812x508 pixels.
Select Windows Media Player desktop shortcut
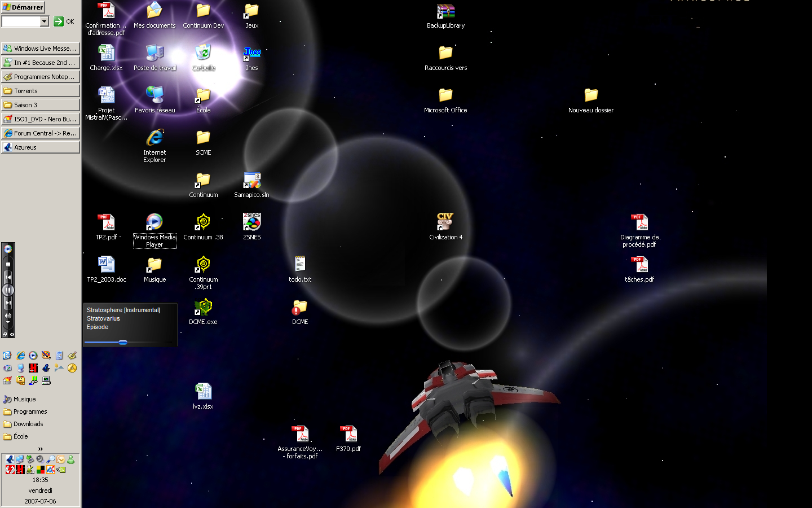coord(155,230)
